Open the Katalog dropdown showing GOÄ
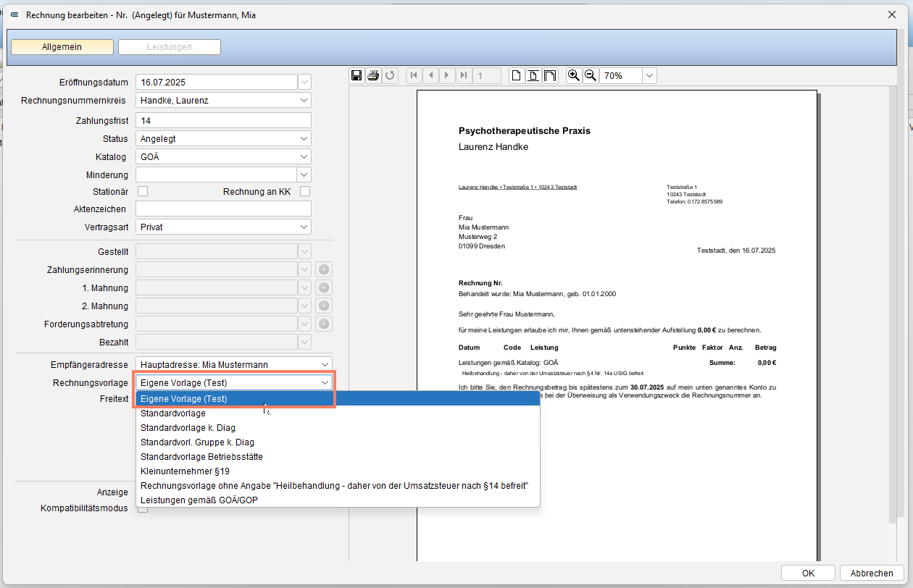The width and height of the screenshot is (913, 588). [x=304, y=156]
